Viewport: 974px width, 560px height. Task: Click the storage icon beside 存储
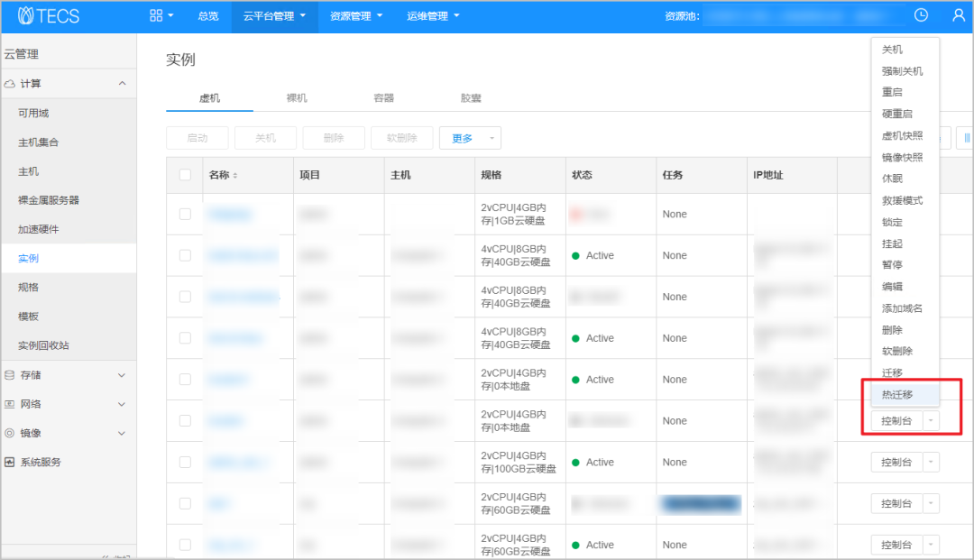[10, 375]
